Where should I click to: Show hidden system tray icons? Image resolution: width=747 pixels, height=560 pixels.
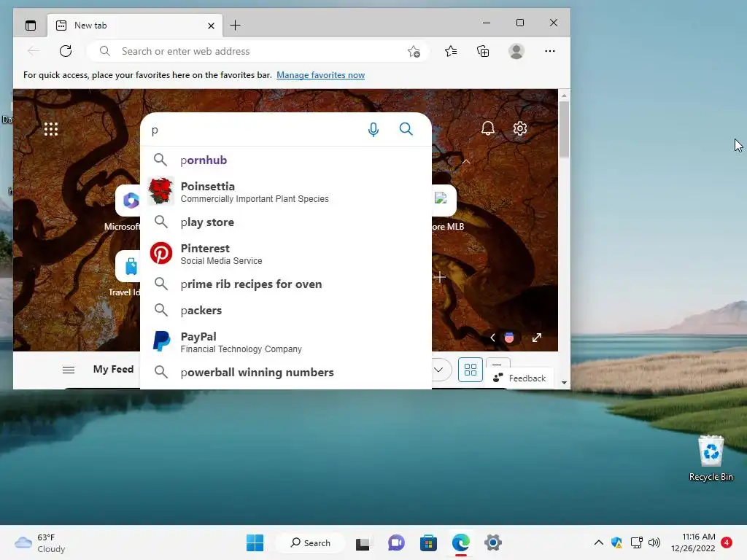point(599,542)
